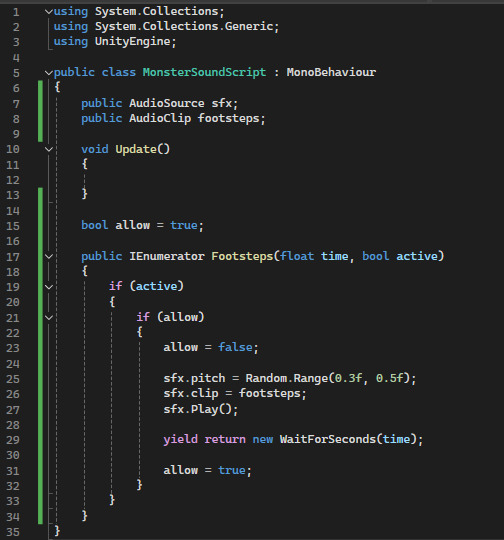This screenshot has width=504, height=540.
Task: Click the 'bool allow = true;' declaration
Action: coord(142,225)
